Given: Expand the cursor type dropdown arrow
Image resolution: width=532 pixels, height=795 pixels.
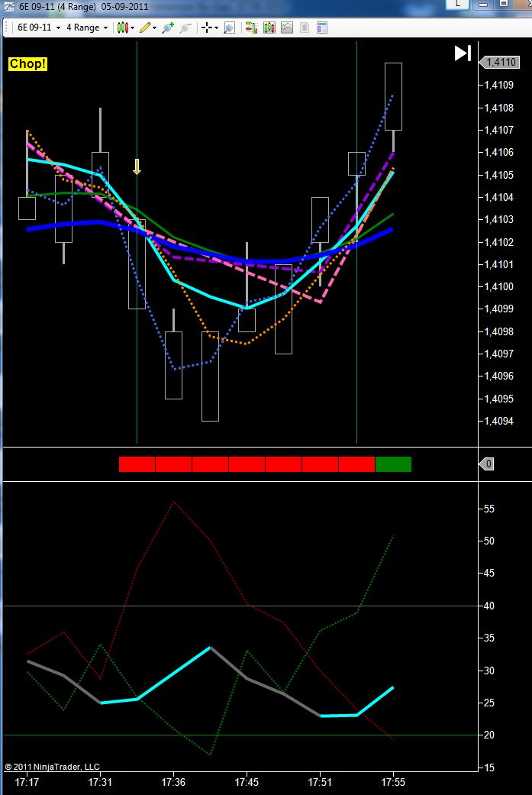Looking at the screenshot, I should click(216, 28).
